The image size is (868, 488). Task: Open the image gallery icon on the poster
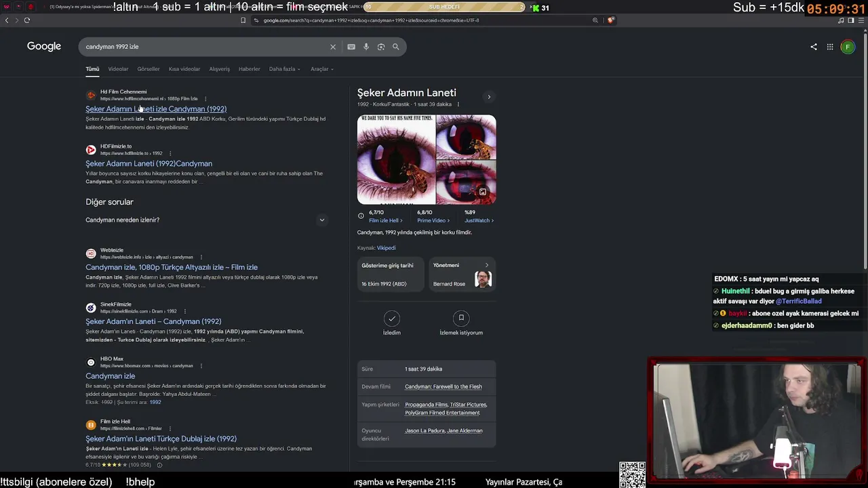click(x=483, y=192)
